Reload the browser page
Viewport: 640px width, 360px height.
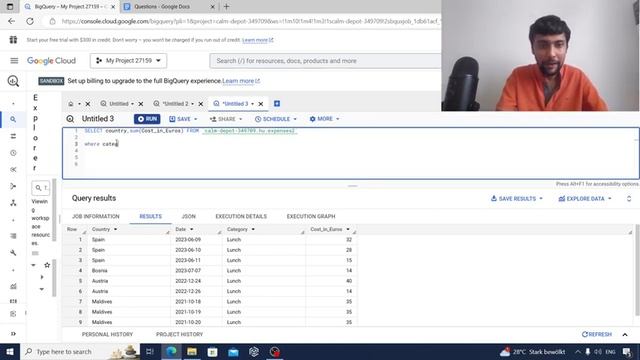pos(30,21)
